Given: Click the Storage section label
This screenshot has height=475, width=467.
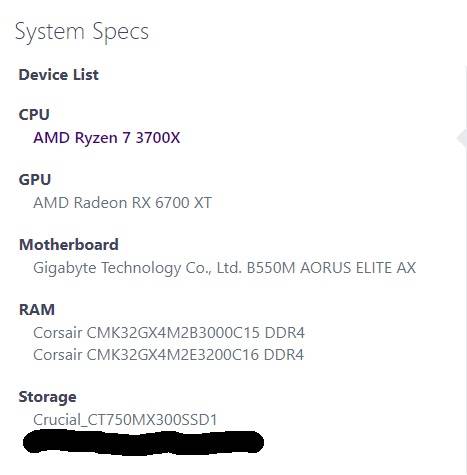Looking at the screenshot, I should click(47, 397).
